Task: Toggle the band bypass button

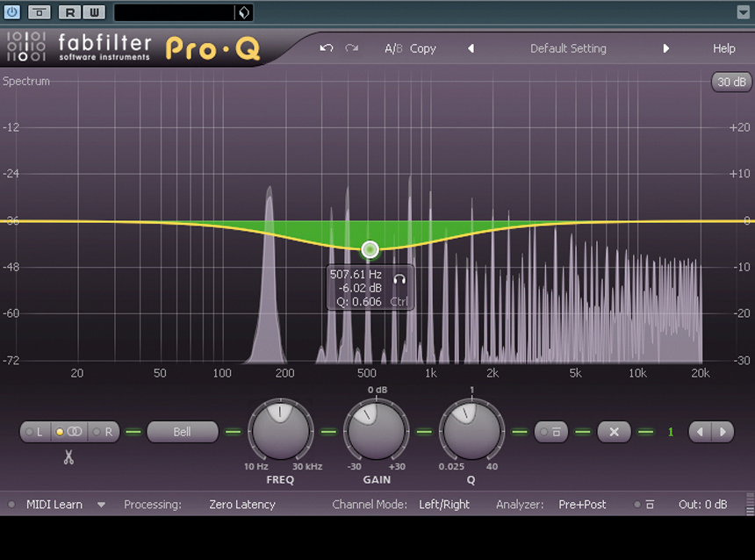Action: (550, 432)
